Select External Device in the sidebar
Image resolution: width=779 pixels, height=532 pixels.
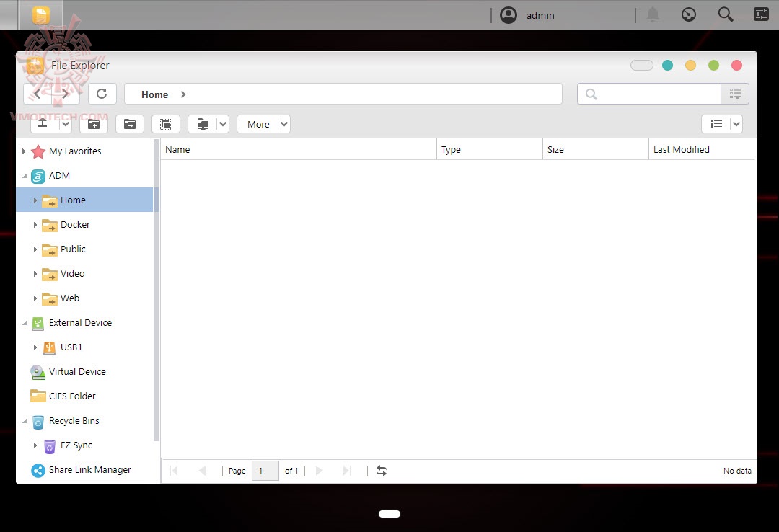point(81,323)
